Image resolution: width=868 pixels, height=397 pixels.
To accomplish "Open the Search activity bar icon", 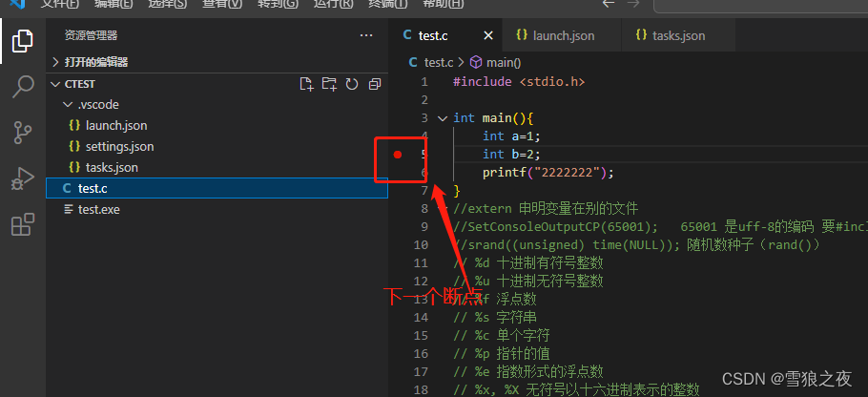I will 23,88.
